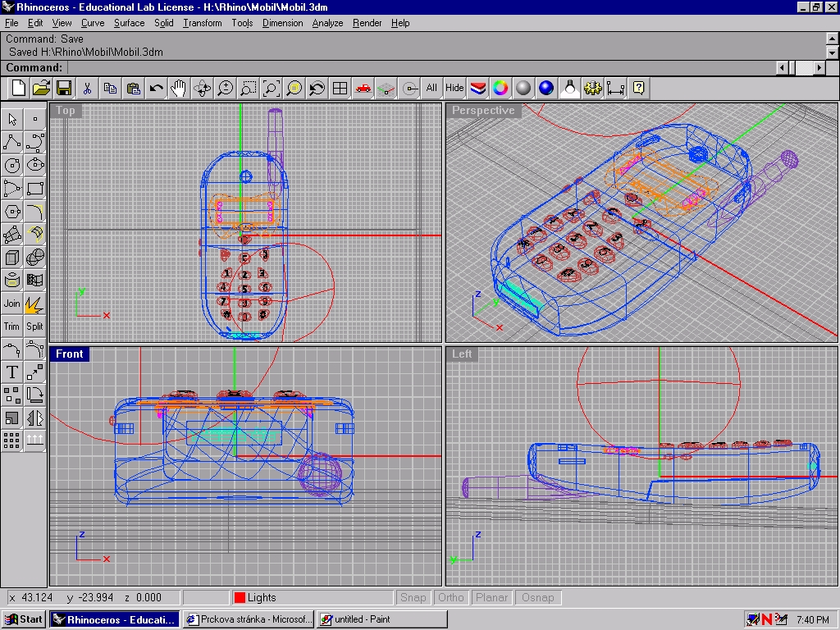Toggle the four-viewport layout icon
This screenshot has width=840, height=630.
pyautogui.click(x=340, y=89)
